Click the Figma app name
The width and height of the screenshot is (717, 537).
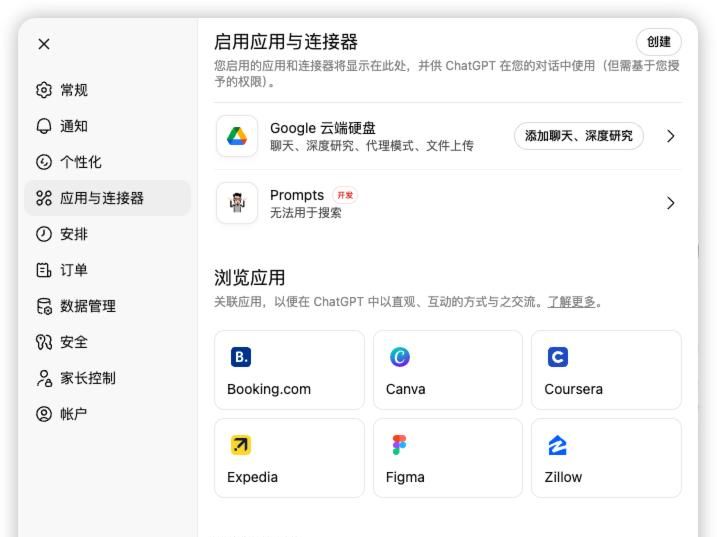coord(405,477)
